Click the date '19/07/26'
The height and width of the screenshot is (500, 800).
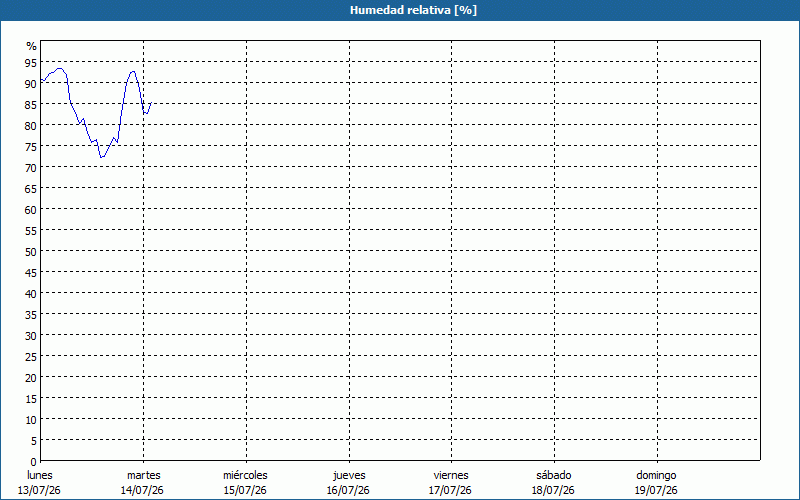click(x=656, y=490)
